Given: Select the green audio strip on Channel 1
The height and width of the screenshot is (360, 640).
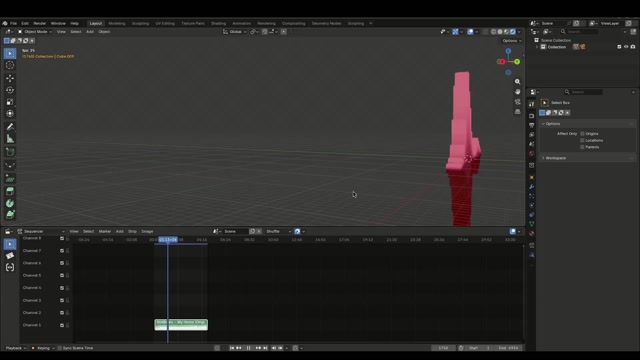Looking at the screenshot, I should pyautogui.click(x=181, y=325).
